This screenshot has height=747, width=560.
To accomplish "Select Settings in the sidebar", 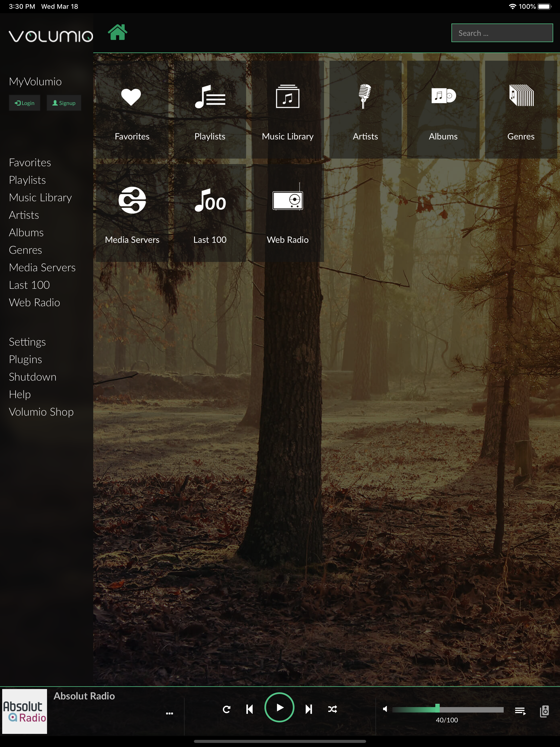I will 27,342.
